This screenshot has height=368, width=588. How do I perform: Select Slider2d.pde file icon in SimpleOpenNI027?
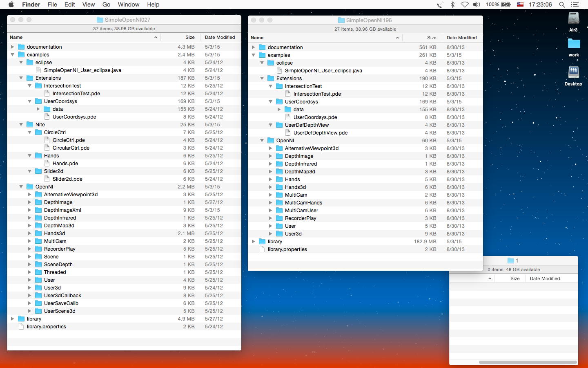[x=47, y=179]
